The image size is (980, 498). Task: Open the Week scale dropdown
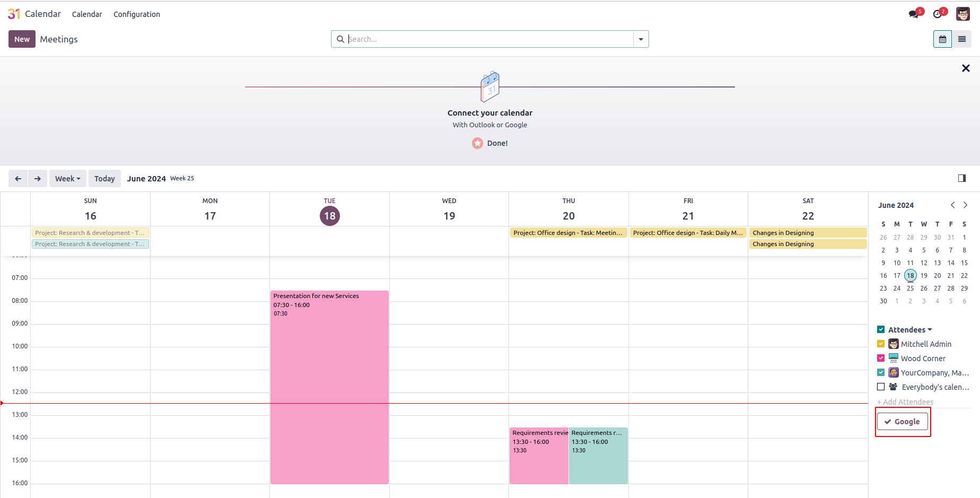67,179
